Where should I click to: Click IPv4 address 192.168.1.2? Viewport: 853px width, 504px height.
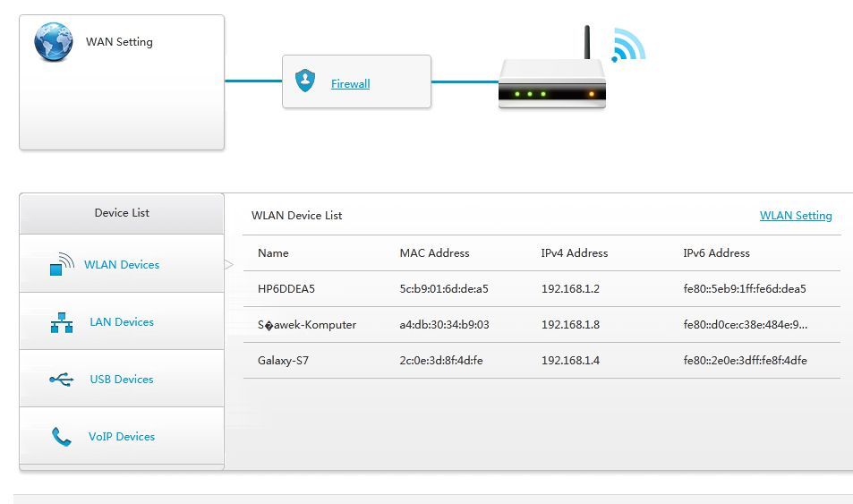[x=570, y=289]
